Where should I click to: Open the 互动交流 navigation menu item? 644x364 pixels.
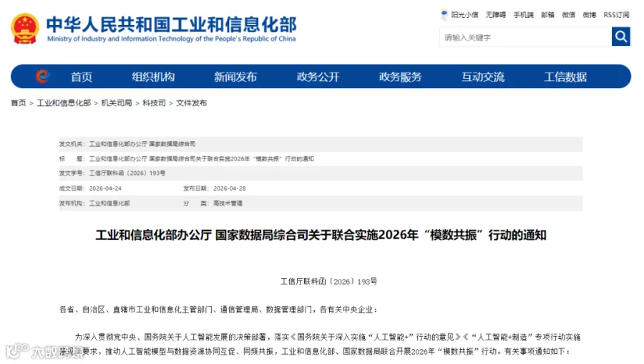coord(482,77)
